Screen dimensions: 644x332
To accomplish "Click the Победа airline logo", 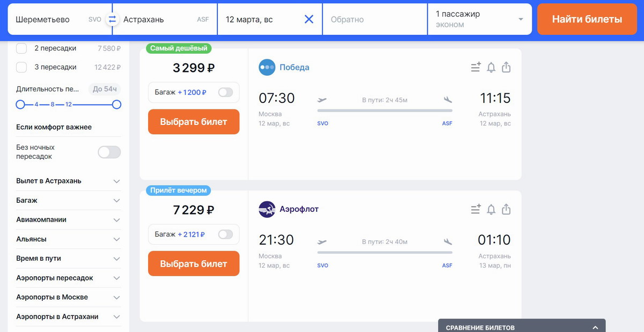I will (267, 68).
